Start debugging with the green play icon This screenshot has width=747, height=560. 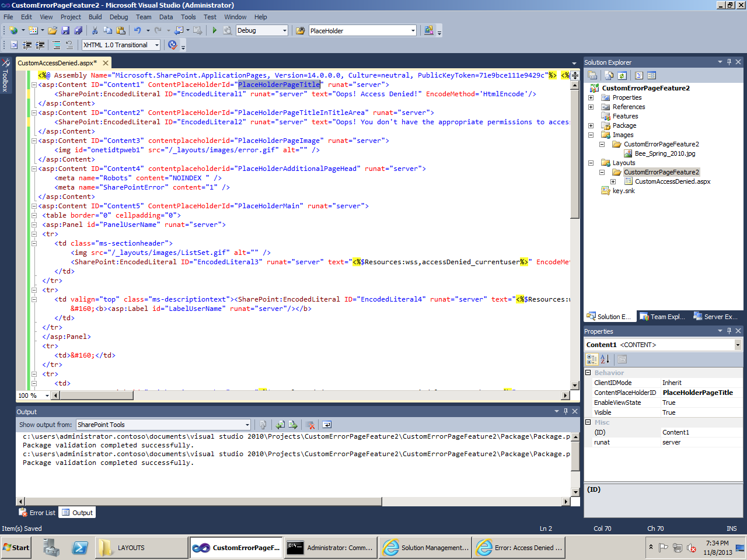(x=215, y=30)
